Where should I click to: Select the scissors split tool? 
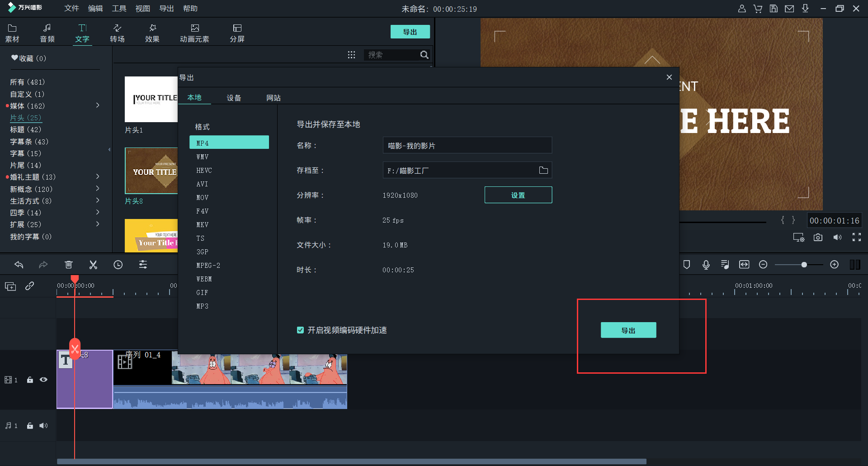point(93,265)
